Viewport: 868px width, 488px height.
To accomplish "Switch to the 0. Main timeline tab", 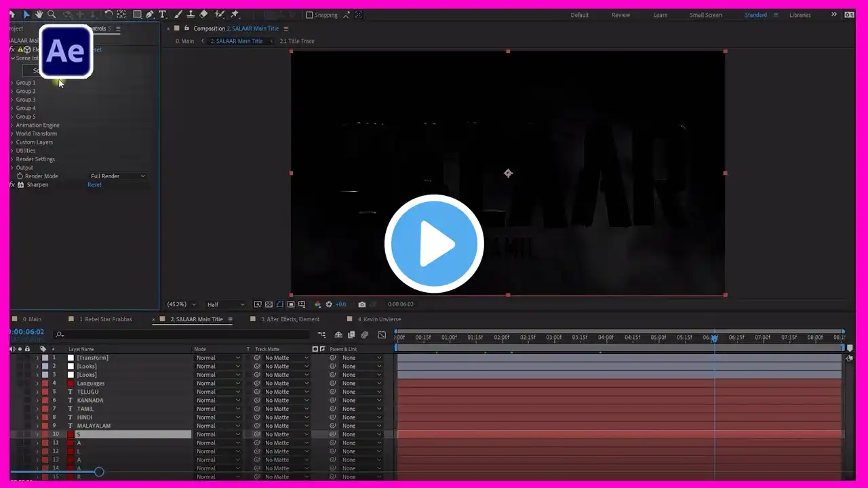I will pos(31,319).
